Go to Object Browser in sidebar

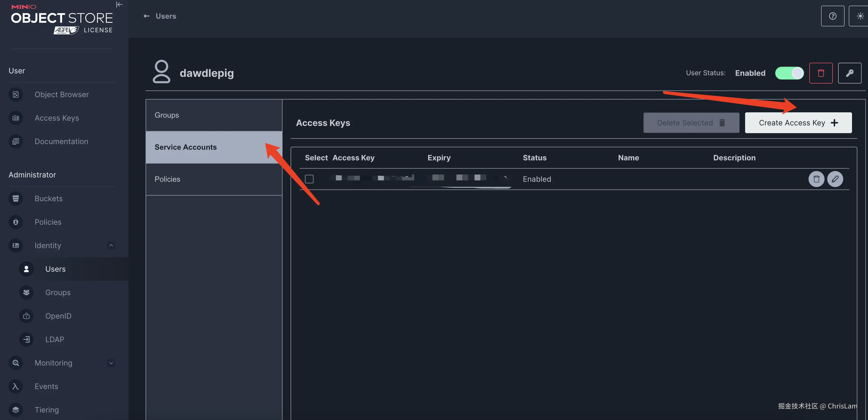(x=61, y=94)
